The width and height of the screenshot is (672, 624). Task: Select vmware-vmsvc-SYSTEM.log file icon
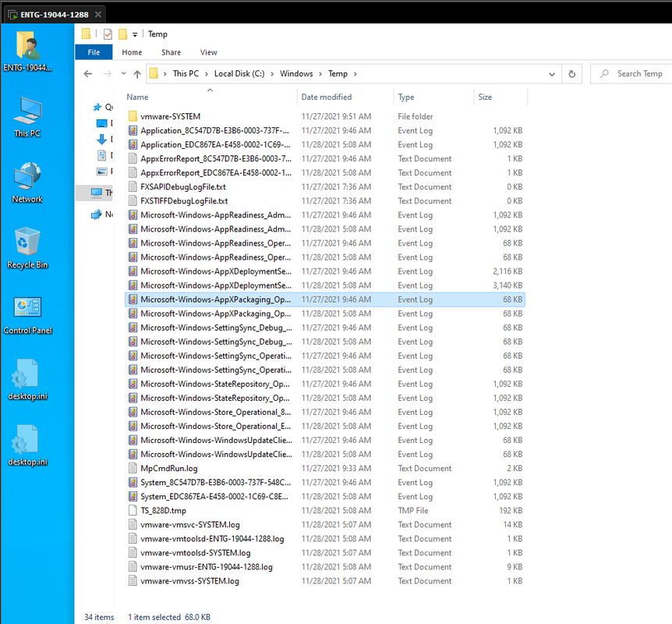133,524
